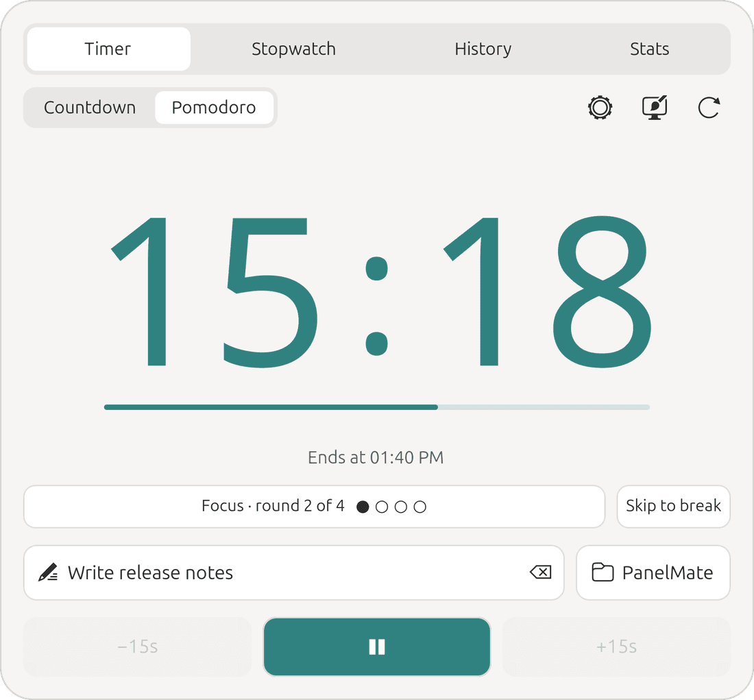Click the last empty round dot
Viewport: 754px width, 700px height.
419,507
